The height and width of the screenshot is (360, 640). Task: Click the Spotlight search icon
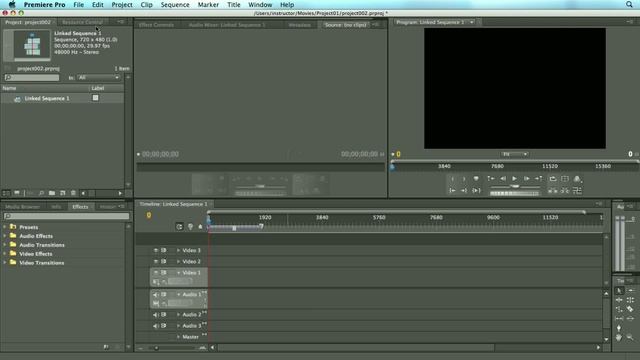[x=629, y=4]
